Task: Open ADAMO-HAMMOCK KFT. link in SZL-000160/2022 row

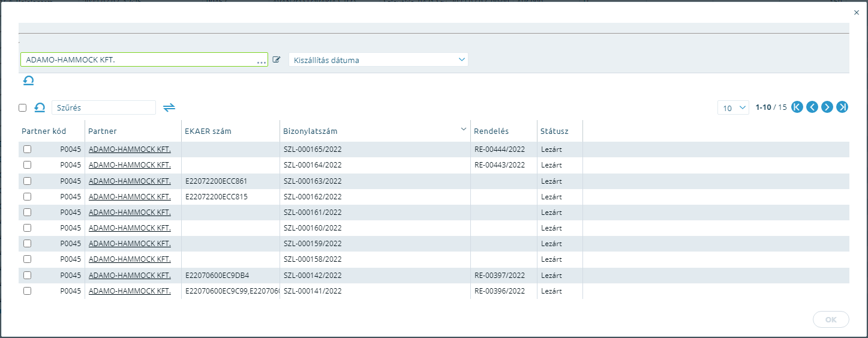Action: [130, 228]
